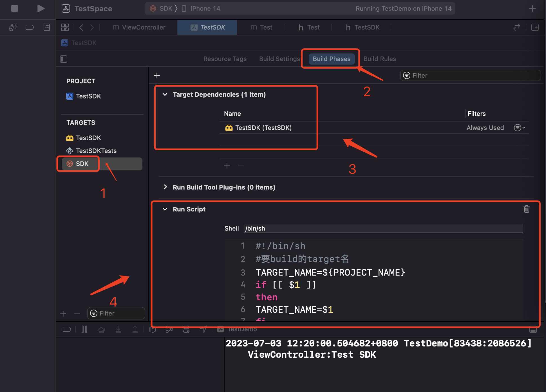Viewport: 546px width, 392px height.
Task: Click the TestSpace workspace icon in title bar
Action: 66,8
